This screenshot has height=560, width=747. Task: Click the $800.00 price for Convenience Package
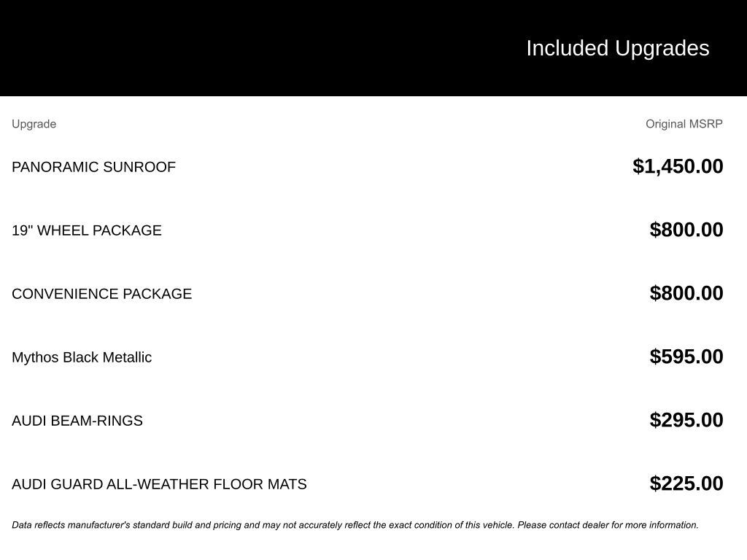pos(686,293)
